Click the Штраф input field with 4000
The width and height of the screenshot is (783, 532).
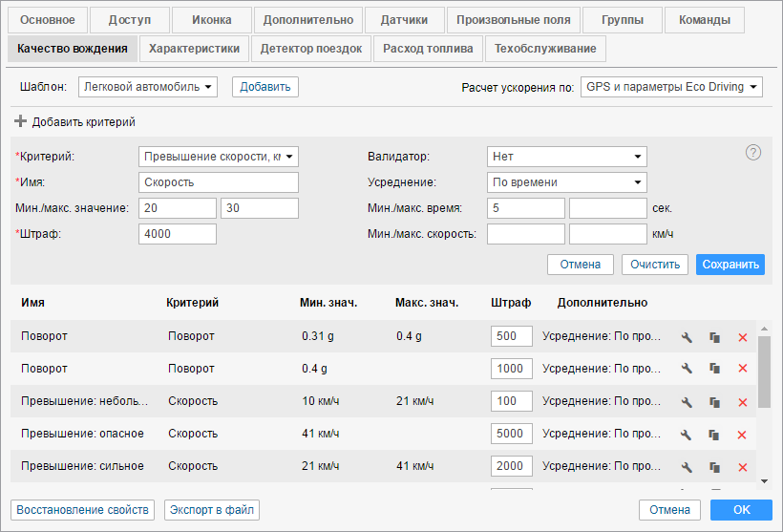(178, 234)
